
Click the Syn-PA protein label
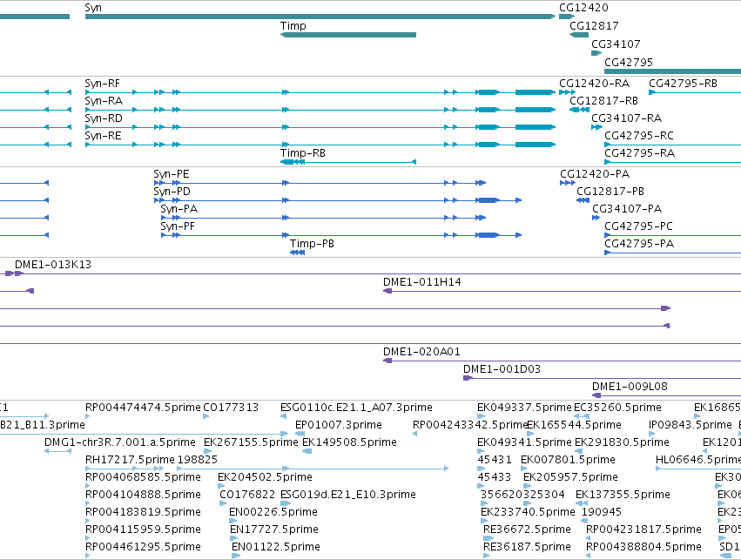[x=179, y=209]
